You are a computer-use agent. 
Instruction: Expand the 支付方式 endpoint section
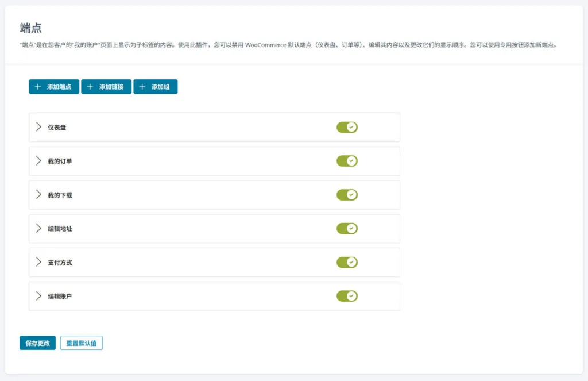(x=39, y=262)
